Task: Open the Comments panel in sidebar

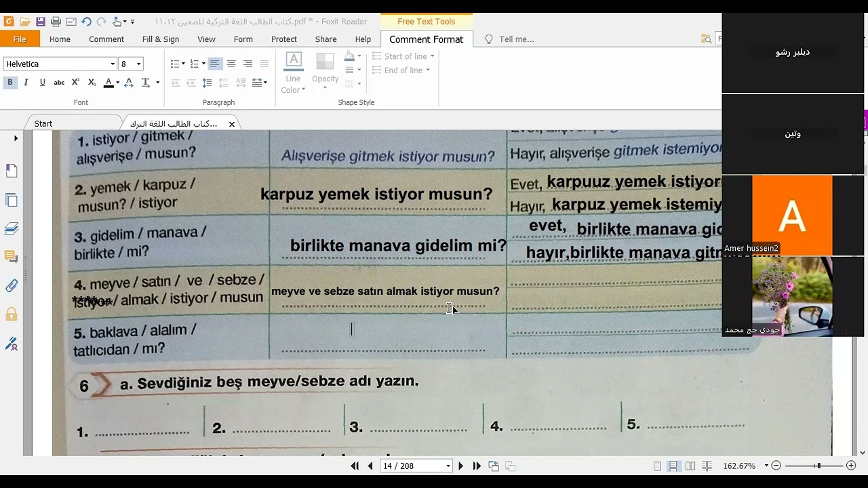Action: click(12, 257)
